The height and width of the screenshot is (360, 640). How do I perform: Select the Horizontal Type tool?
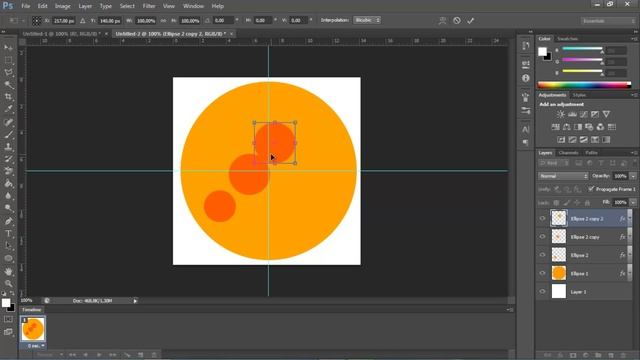coord(8,233)
